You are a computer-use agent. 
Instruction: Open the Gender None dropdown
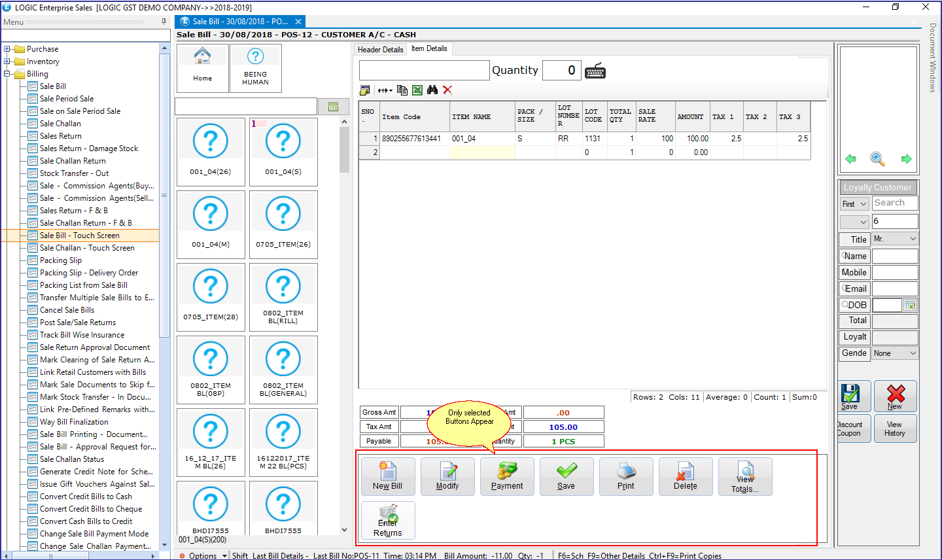click(x=895, y=353)
